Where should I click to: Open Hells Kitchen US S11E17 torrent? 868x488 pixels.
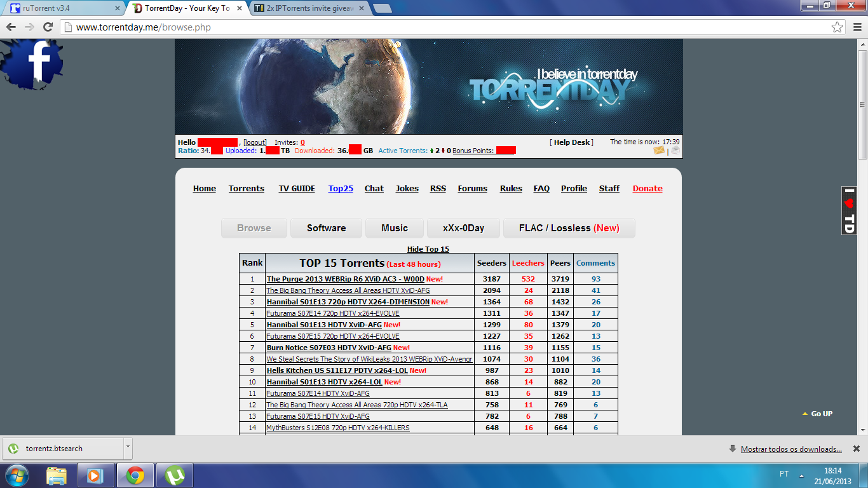pos(337,370)
